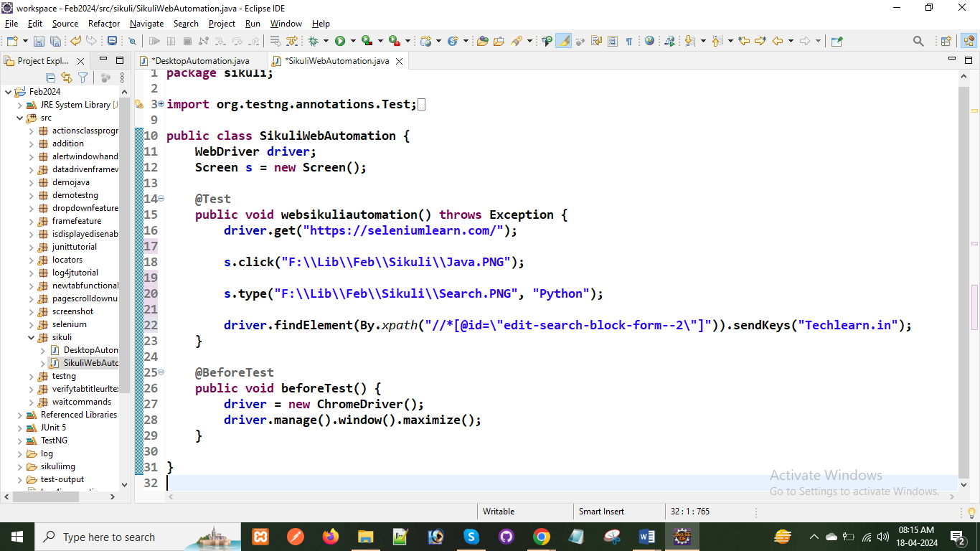Show whitespace characters with the pilcrow icon
This screenshot has width=980, height=551.
coord(629,41)
